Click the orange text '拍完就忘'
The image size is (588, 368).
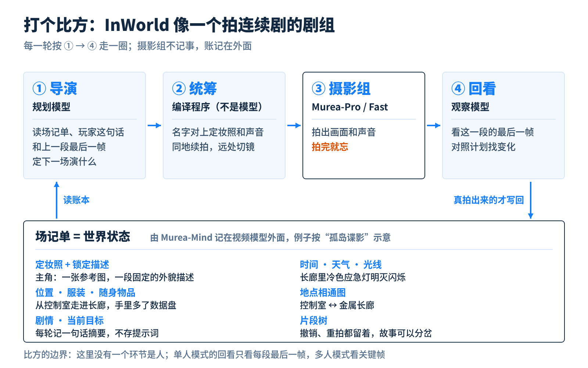330,147
